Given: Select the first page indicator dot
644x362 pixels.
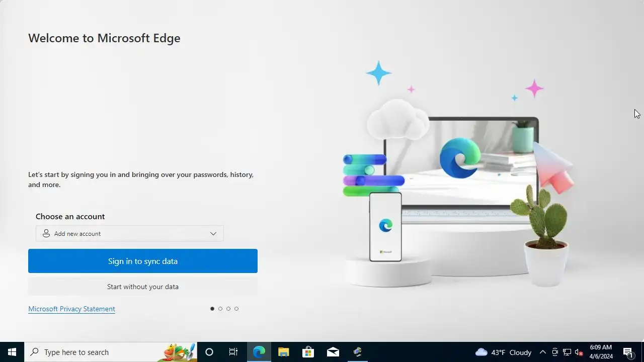Looking at the screenshot, I should [212, 309].
